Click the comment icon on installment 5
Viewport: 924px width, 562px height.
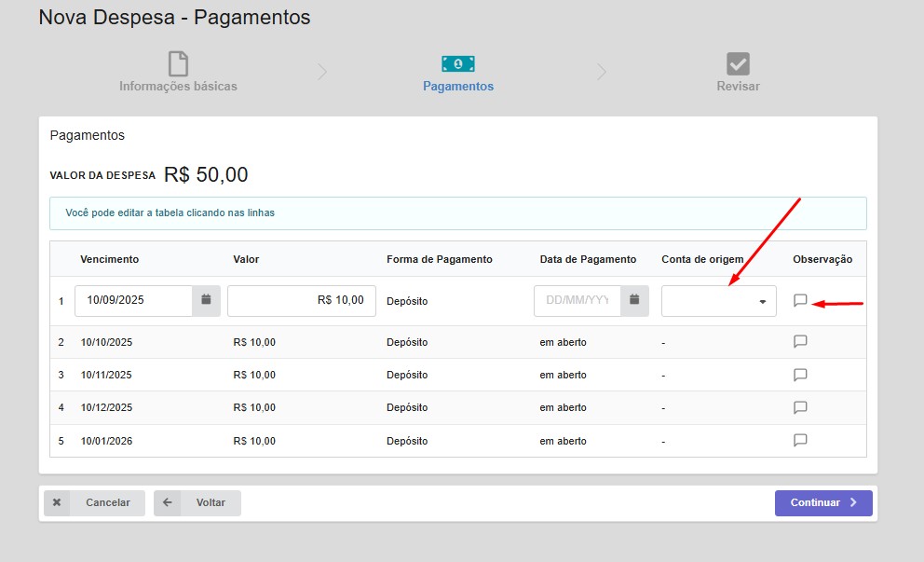tap(800, 440)
